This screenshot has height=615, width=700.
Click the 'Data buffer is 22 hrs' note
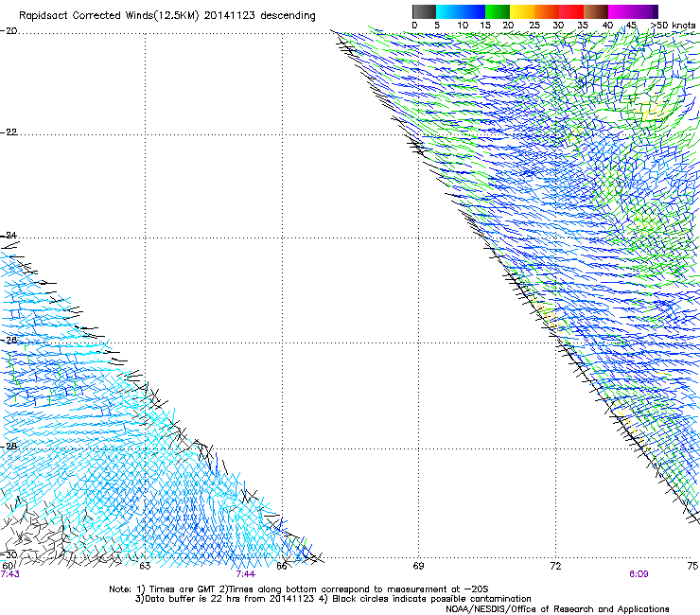[x=333, y=599]
